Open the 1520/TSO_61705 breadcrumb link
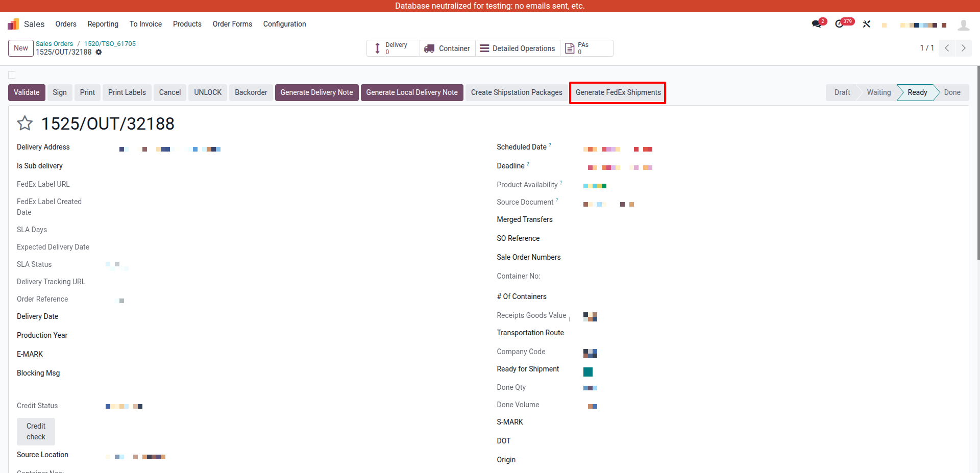This screenshot has width=980, height=473. click(110, 44)
